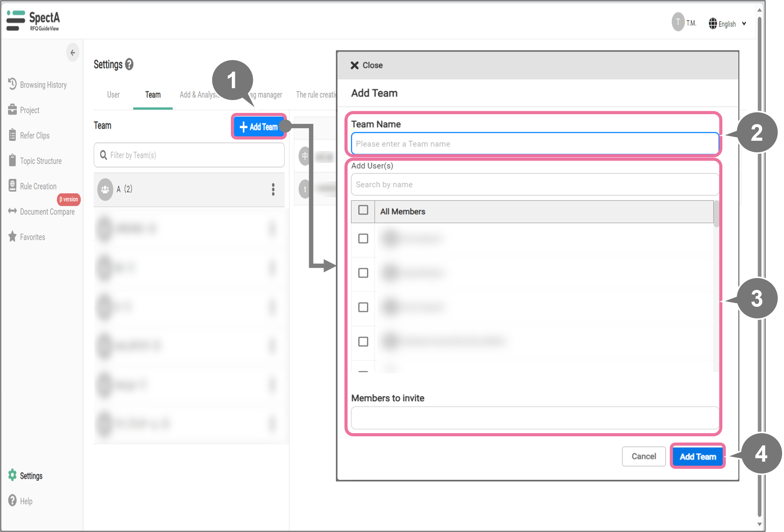Select the Team tab
This screenshot has height=532, width=784.
coord(153,95)
